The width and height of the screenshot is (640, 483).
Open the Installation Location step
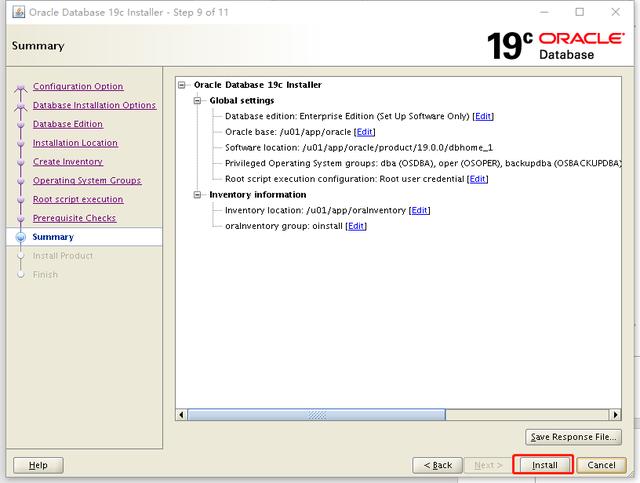pyautogui.click(x=75, y=143)
